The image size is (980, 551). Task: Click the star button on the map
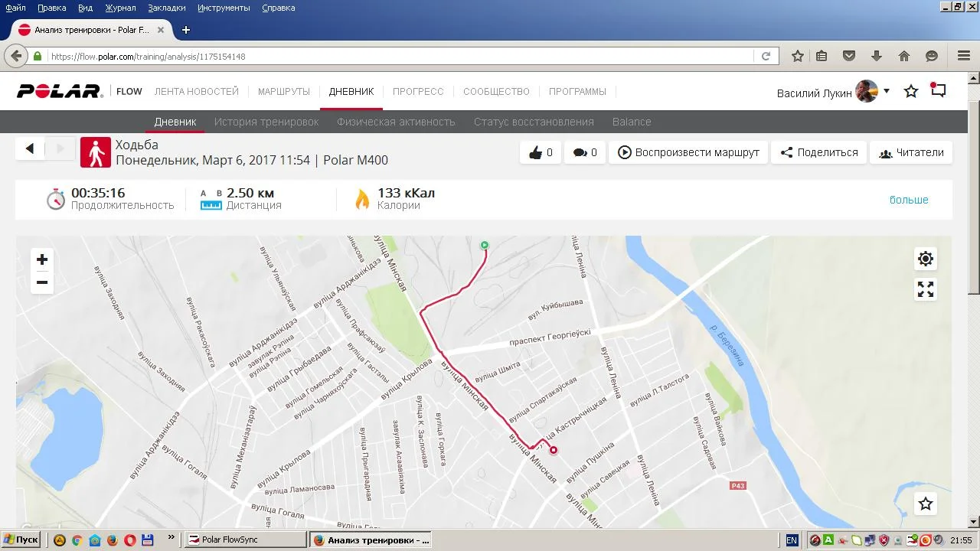[x=926, y=504]
